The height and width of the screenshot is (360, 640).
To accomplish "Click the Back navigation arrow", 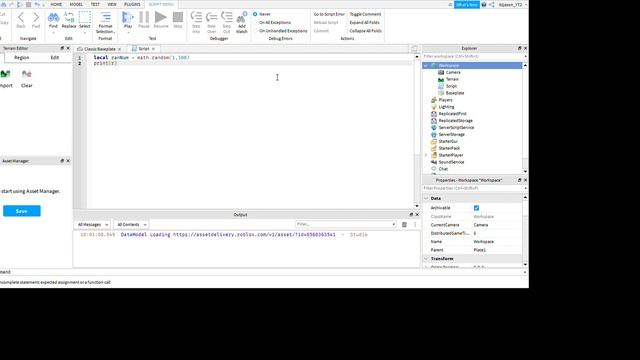I will [21, 20].
